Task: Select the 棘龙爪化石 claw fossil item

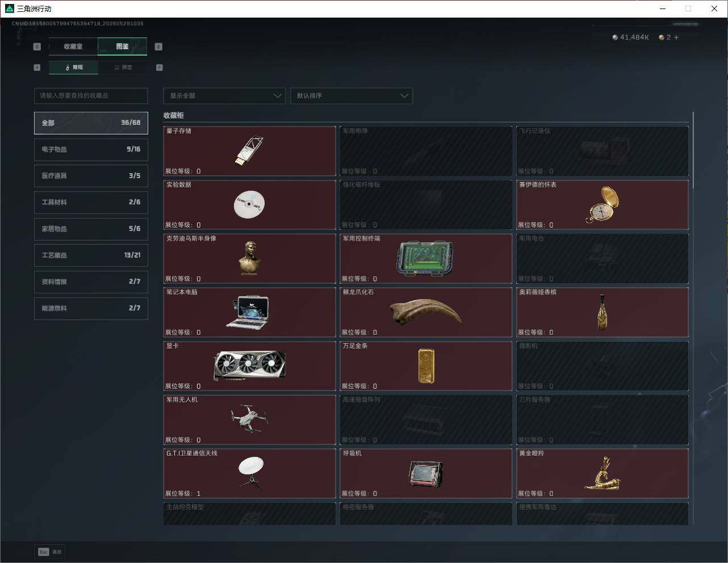Action: pos(426,312)
